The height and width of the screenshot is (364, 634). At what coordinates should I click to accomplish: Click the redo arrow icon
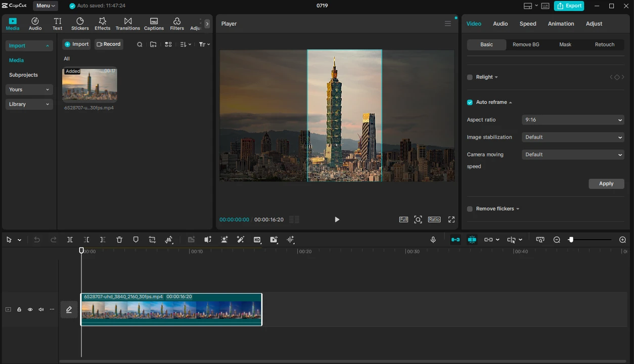[54, 240]
